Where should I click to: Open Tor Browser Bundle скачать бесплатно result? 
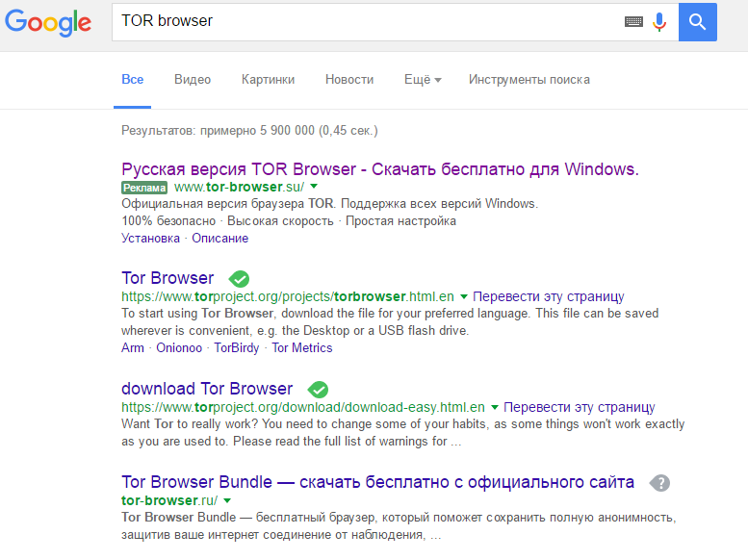click(377, 482)
